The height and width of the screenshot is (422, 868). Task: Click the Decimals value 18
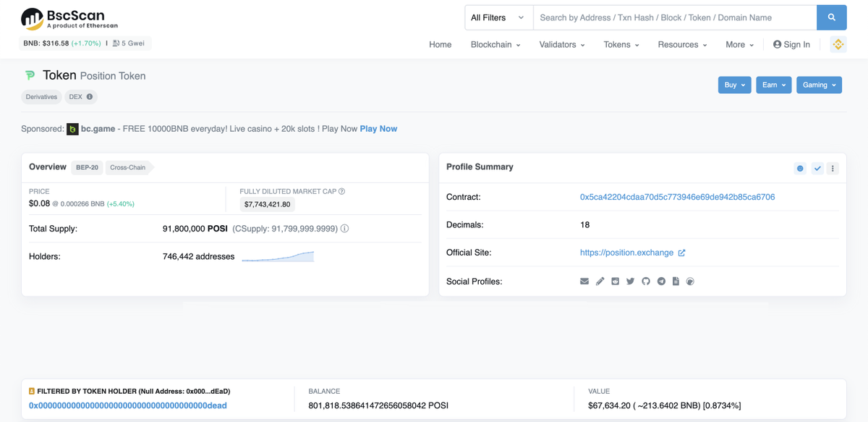[584, 224]
